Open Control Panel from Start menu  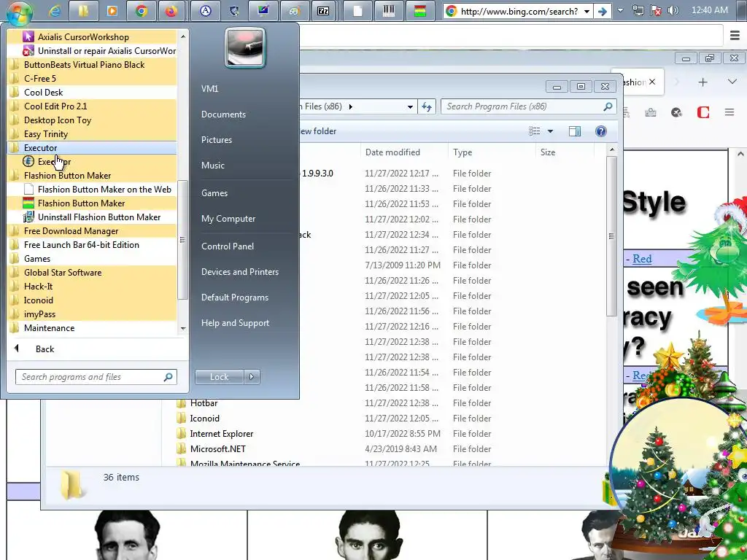228,246
